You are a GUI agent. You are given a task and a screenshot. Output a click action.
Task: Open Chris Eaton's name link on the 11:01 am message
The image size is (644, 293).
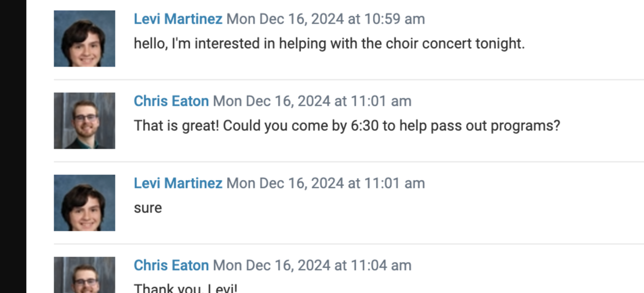(171, 101)
